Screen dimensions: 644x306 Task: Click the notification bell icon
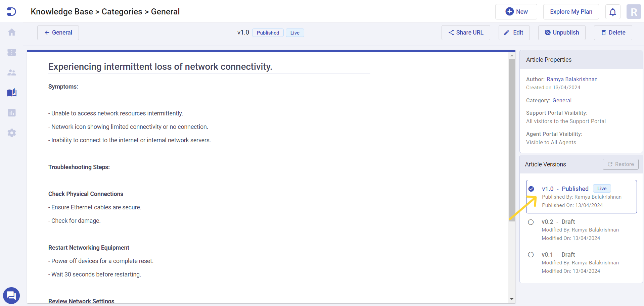[612, 12]
